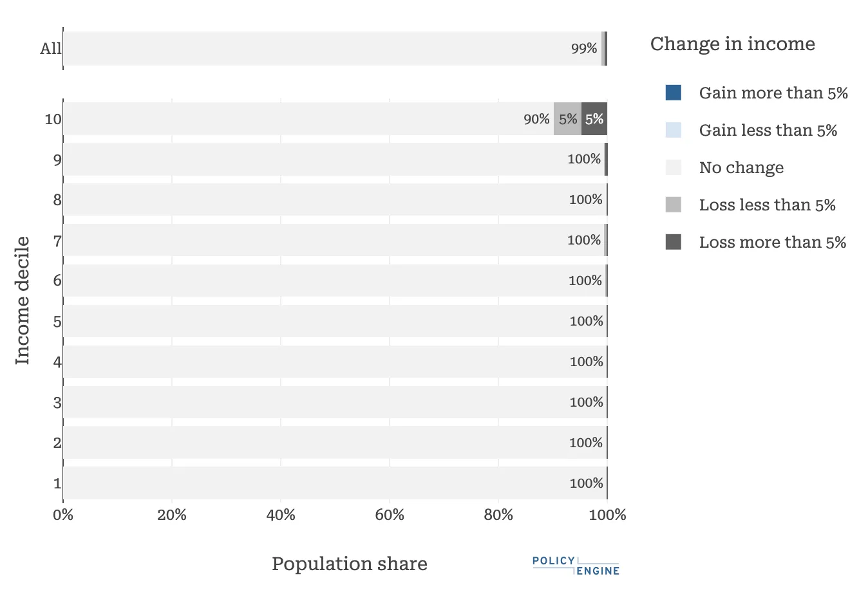
Task: Click the light gray 5% segment in decile 10
Action: point(567,119)
